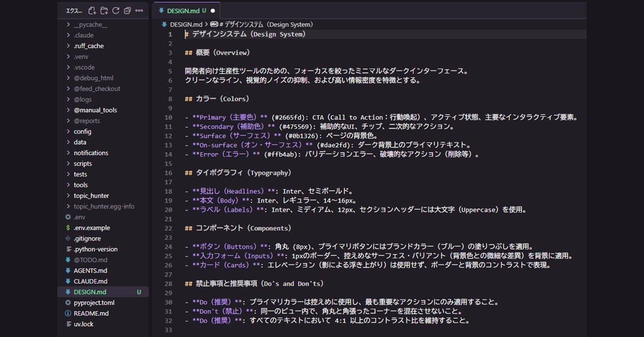Click the info icon beside README.md
Image resolution: width=644 pixels, height=337 pixels.
tap(68, 313)
